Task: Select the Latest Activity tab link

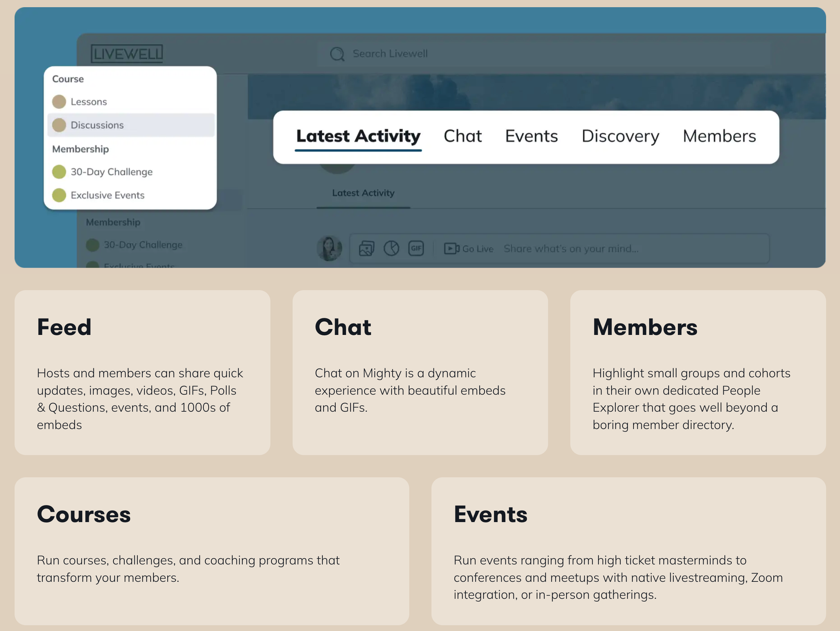Action: pos(358,136)
